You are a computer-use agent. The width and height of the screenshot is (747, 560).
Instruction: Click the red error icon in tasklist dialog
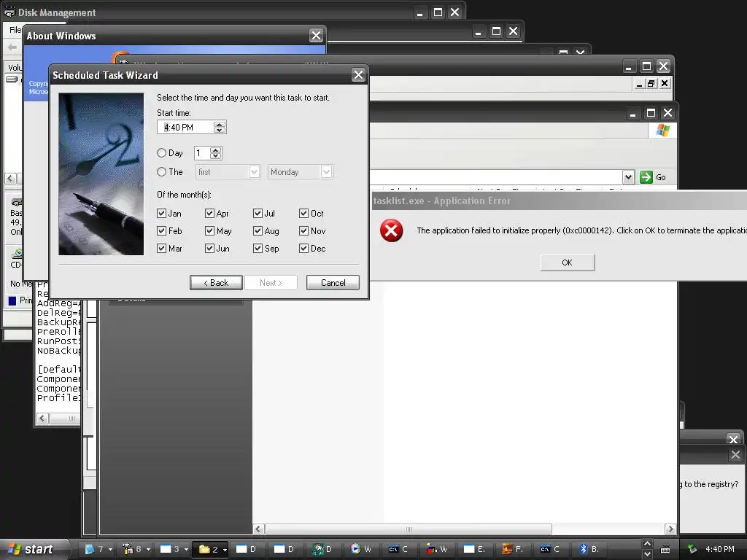pyautogui.click(x=391, y=230)
